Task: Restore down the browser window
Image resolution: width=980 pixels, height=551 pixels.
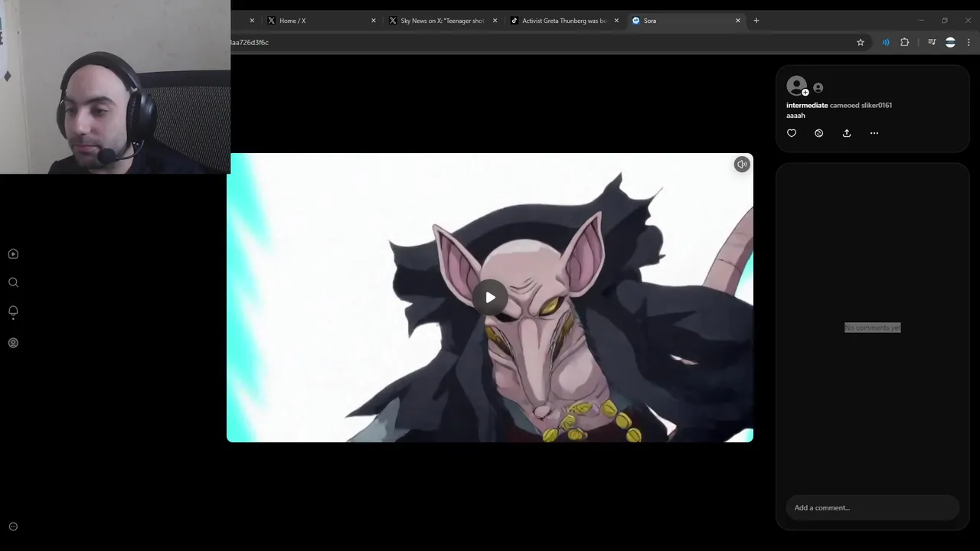Action: tap(945, 21)
